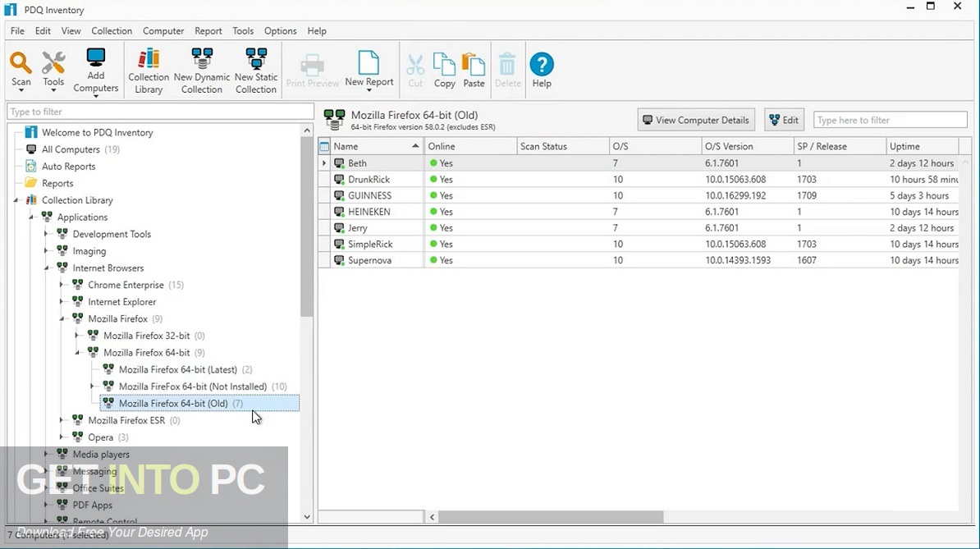Click the Delete trash icon
Image resolution: width=980 pixels, height=549 pixels.
tap(507, 64)
